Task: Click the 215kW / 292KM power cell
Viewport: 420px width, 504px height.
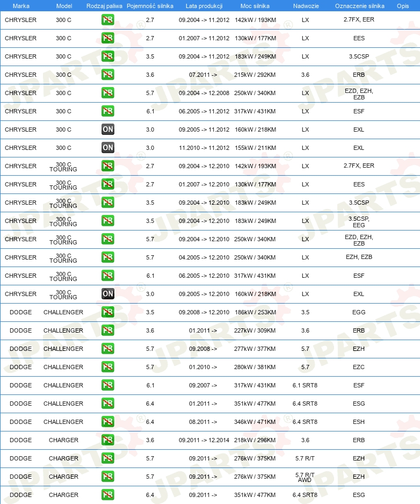Action: pos(255,75)
